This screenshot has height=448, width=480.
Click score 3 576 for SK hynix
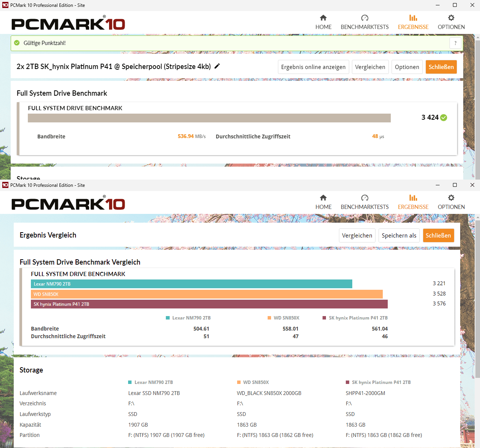pyautogui.click(x=439, y=303)
